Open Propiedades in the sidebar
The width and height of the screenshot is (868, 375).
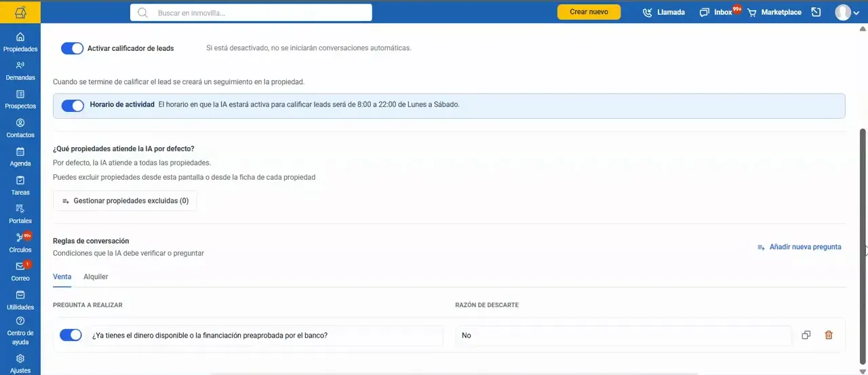[20, 42]
